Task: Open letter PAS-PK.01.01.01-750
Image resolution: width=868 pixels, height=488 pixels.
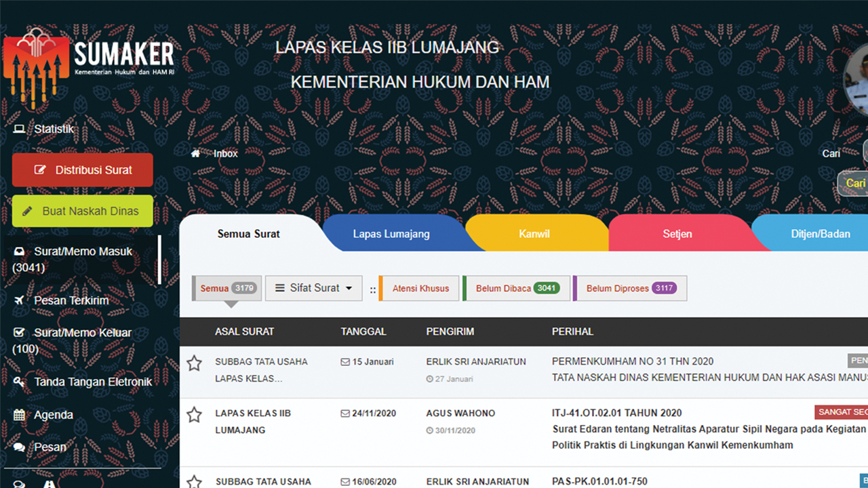Action: click(x=599, y=481)
